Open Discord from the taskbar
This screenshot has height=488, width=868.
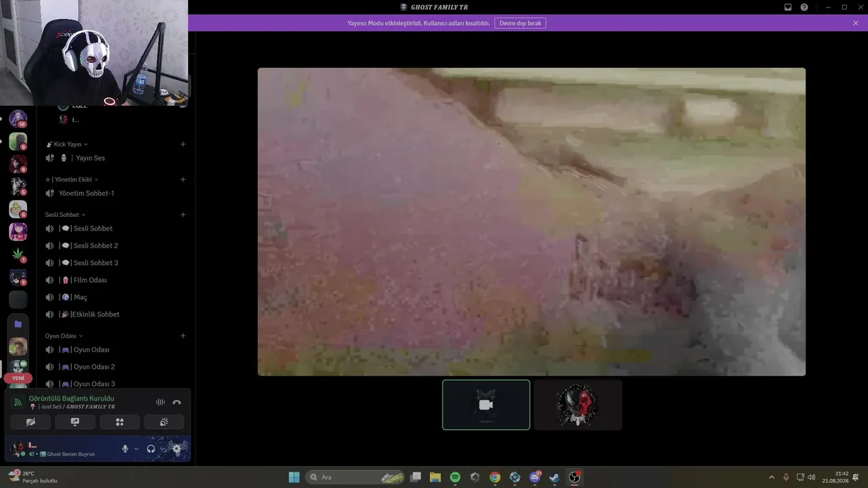pyautogui.click(x=535, y=477)
